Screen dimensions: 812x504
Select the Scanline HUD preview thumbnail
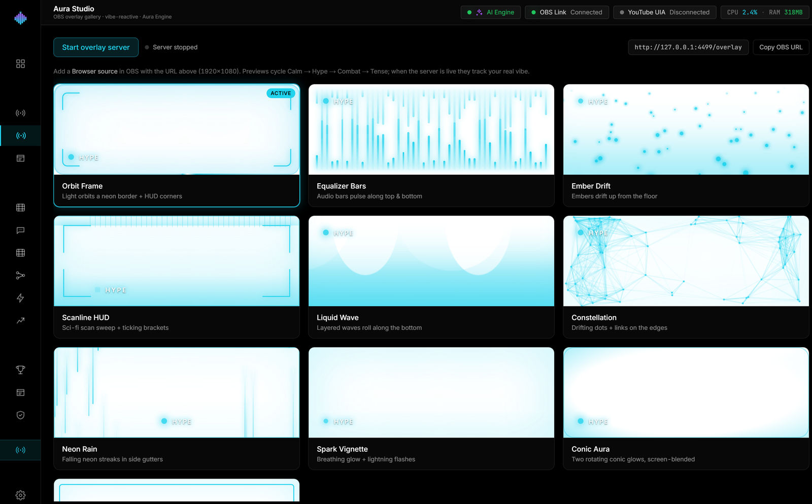(177, 261)
